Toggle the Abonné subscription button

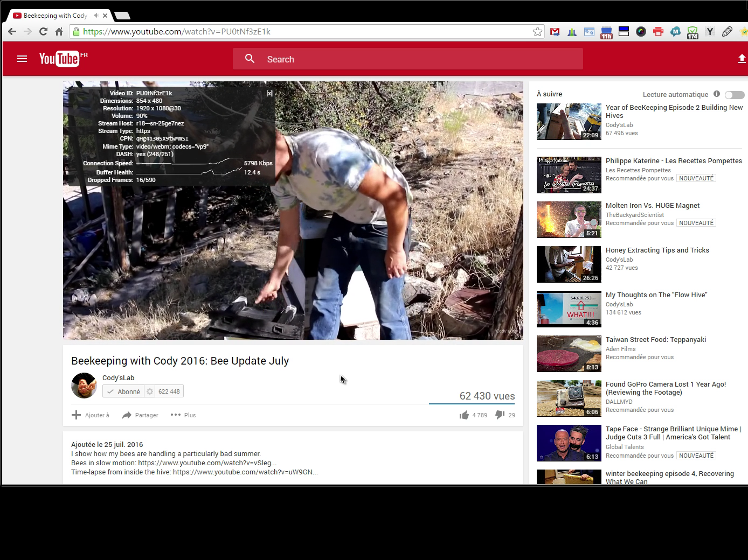[124, 391]
